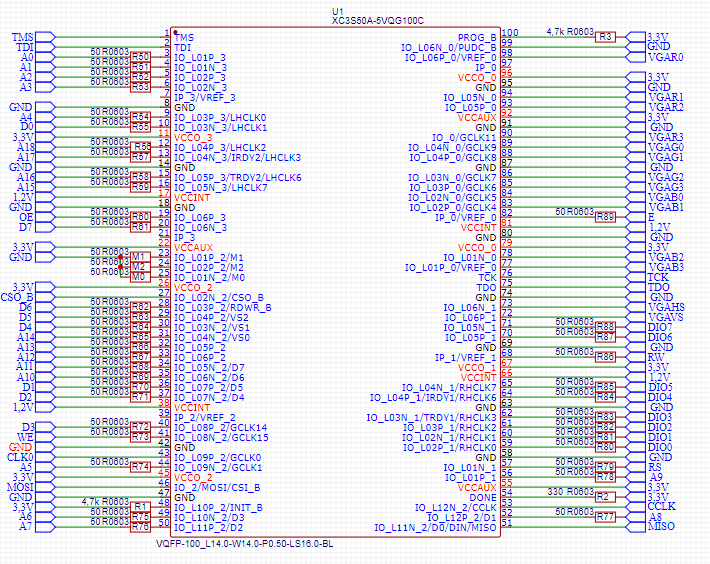Click resistor R71 on the D2 line
710x564 pixels.
(140, 397)
